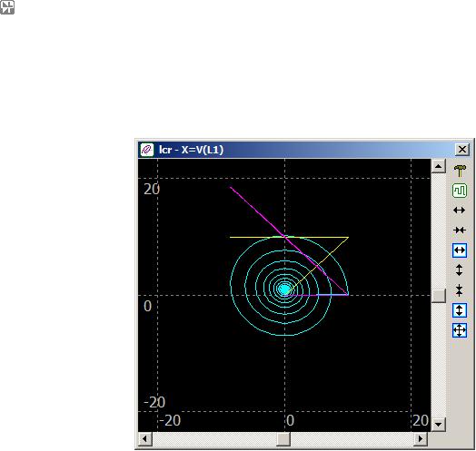
Task: Toggle the four-way arrow fit-all button
Action: click(x=460, y=330)
